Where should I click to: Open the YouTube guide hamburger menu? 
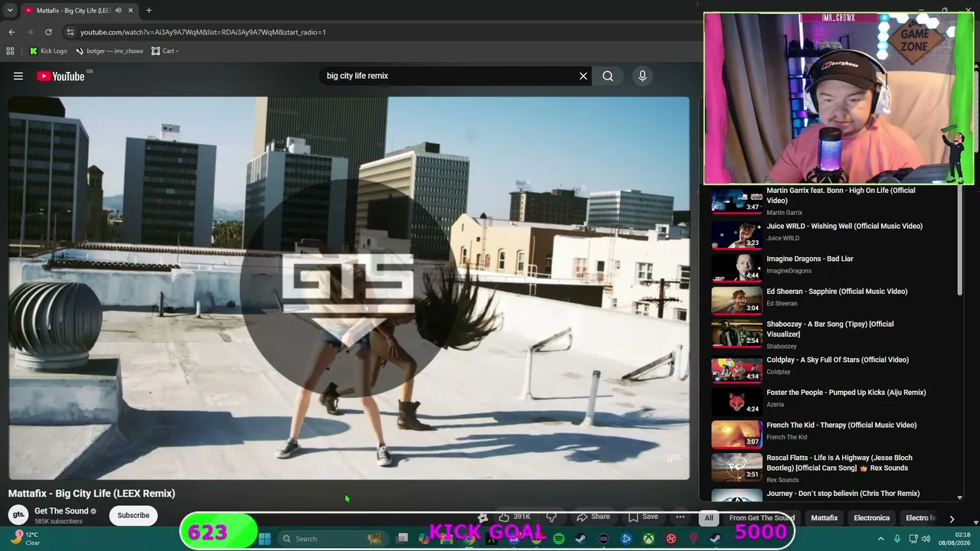[x=18, y=76]
